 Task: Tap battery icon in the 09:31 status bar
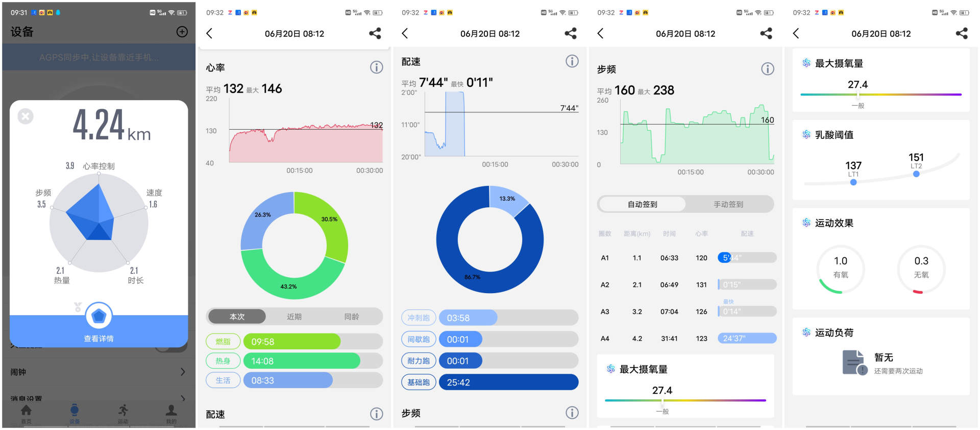tap(182, 13)
